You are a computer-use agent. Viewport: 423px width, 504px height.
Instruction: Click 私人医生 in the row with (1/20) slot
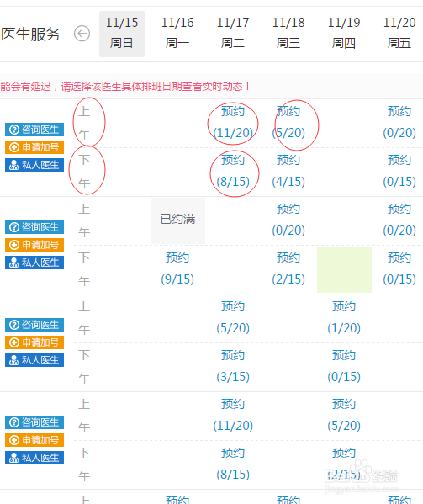coord(34,360)
